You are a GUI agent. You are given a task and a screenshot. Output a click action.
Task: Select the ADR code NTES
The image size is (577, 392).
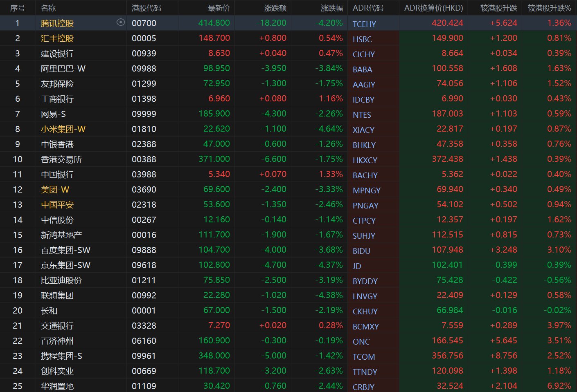(362, 115)
